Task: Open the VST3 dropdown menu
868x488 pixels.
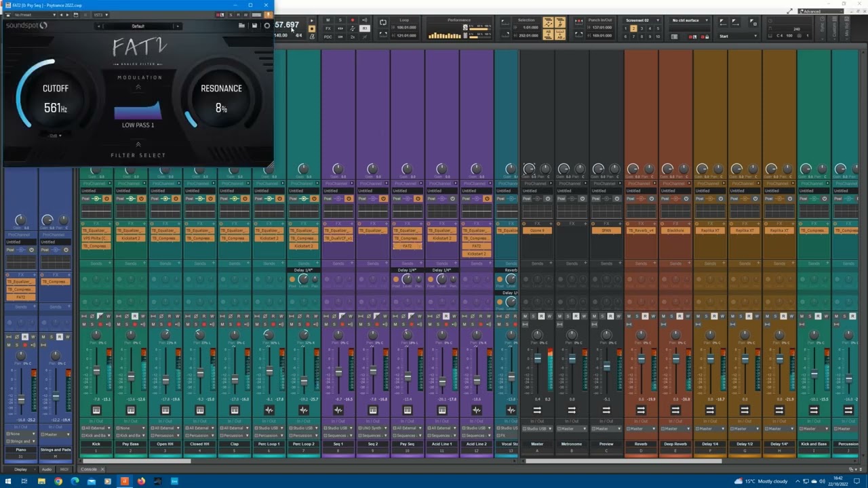Action: tap(100, 14)
